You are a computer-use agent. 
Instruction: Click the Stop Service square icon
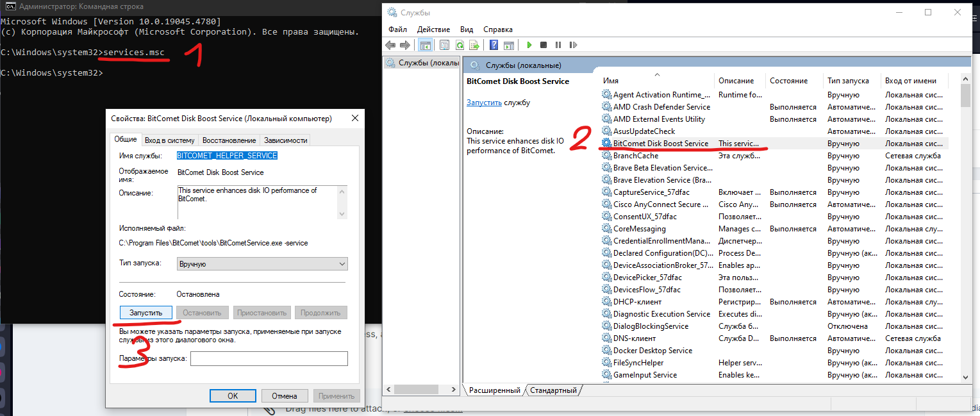(544, 45)
